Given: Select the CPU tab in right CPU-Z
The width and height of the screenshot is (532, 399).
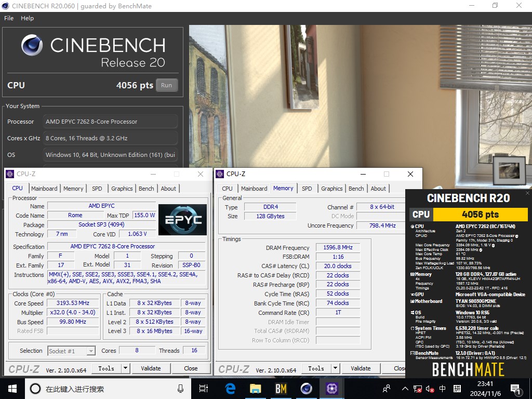Looking at the screenshot, I should [x=227, y=189].
